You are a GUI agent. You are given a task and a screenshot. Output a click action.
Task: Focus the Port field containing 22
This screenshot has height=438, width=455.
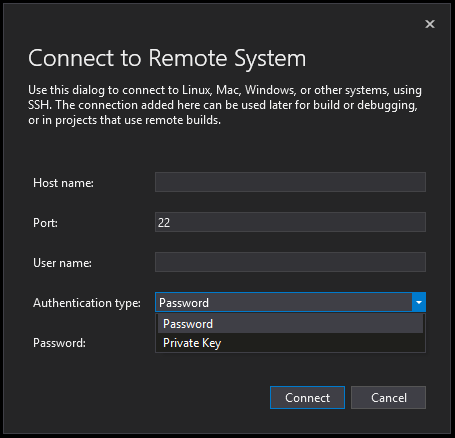pyautogui.click(x=290, y=222)
